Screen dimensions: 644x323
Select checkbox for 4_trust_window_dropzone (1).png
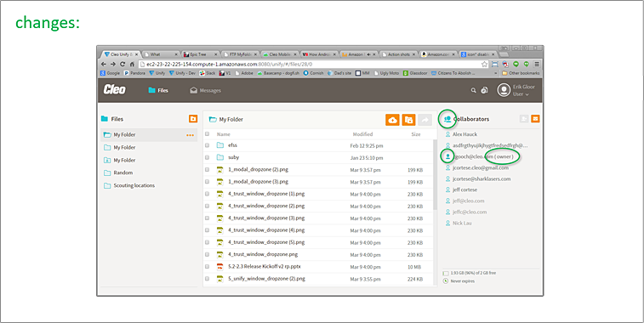click(x=207, y=194)
